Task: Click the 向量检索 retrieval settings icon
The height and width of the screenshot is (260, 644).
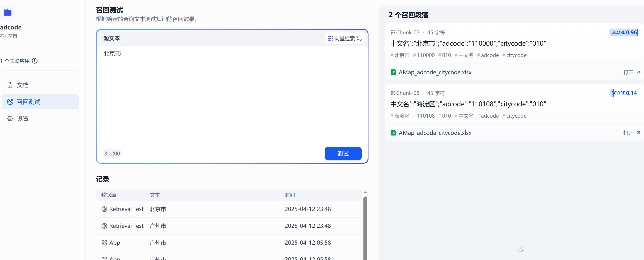Action: point(359,38)
